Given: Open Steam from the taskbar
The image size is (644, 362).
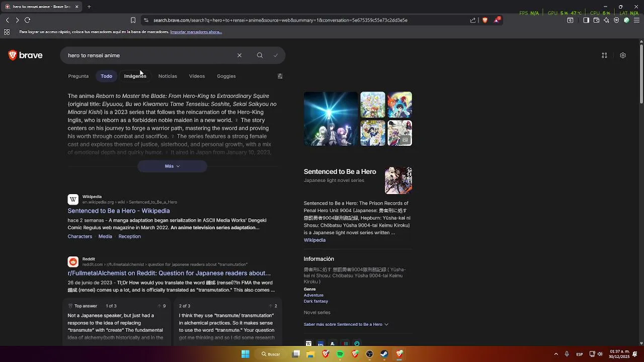Looking at the screenshot, I should pyautogui.click(x=384, y=354).
